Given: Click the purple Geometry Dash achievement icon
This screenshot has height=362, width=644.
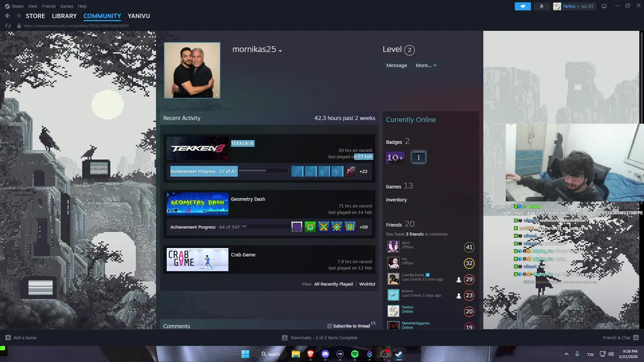Looking at the screenshot, I should pos(297,227).
